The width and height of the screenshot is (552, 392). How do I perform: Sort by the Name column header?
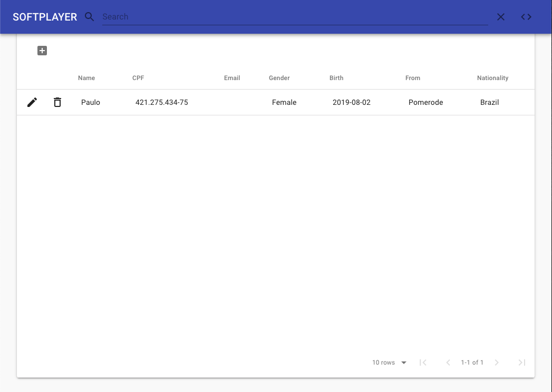coord(86,78)
